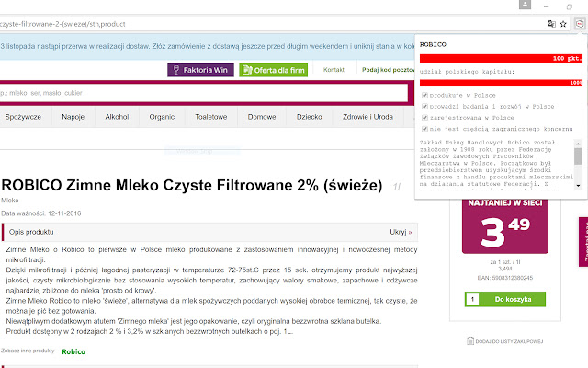Open the Organic category menu

[162, 117]
